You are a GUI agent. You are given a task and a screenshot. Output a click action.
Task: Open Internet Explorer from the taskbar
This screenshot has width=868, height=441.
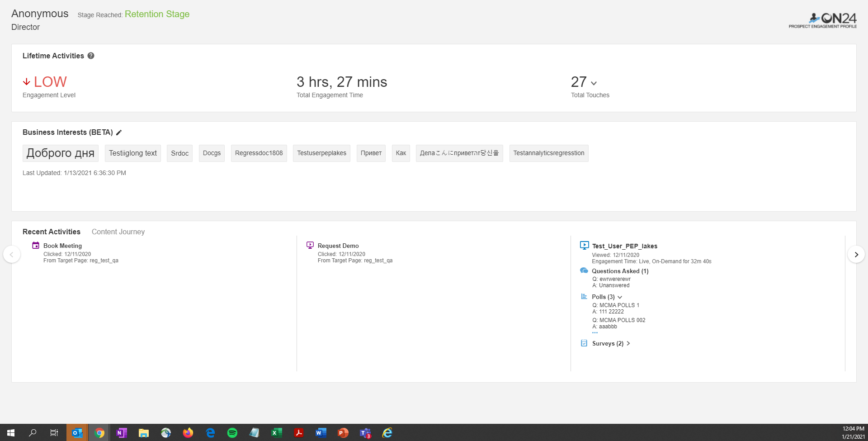pyautogui.click(x=387, y=433)
